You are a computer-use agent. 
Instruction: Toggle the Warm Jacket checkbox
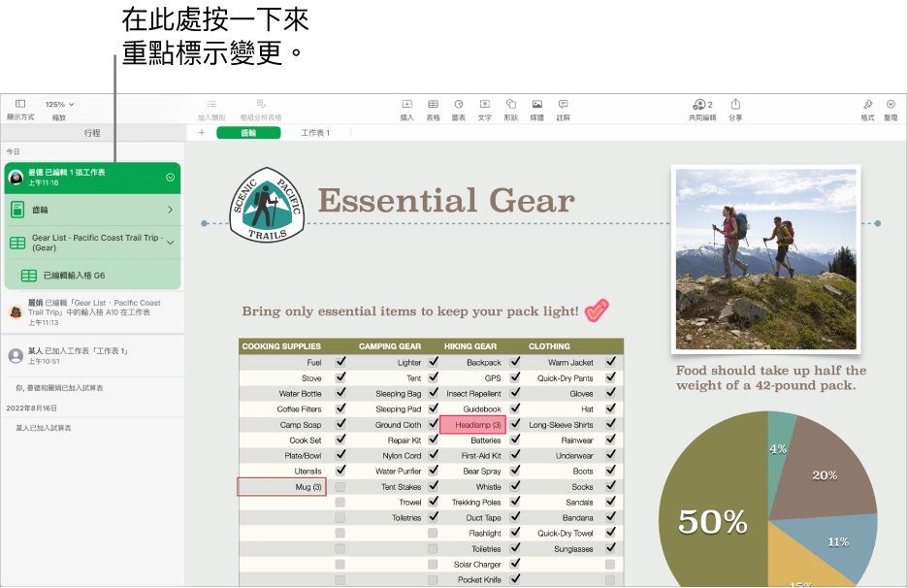610,362
